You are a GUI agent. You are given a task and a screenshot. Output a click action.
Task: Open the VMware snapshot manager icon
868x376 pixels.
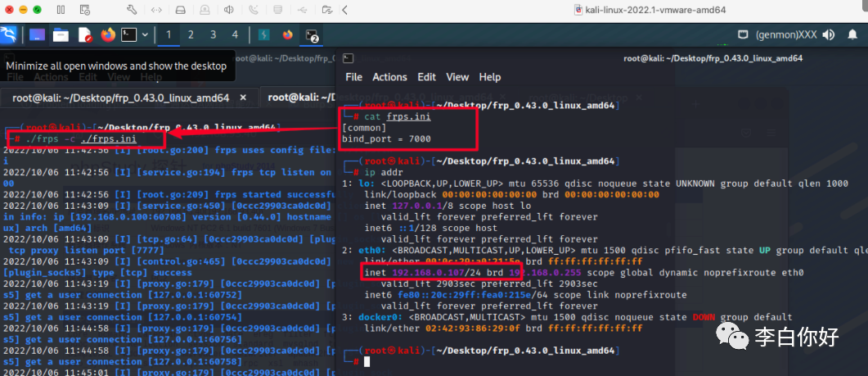pyautogui.click(x=85, y=10)
